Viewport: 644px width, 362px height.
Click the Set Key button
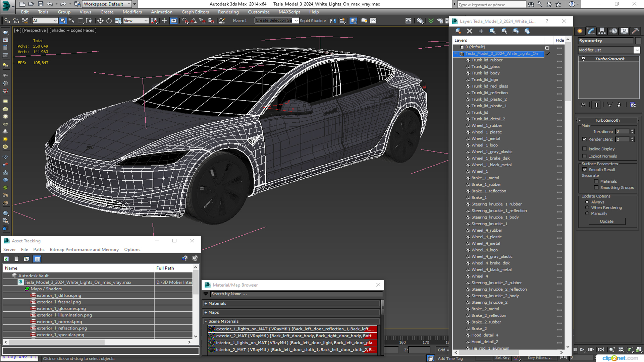pyautogui.click(x=502, y=358)
